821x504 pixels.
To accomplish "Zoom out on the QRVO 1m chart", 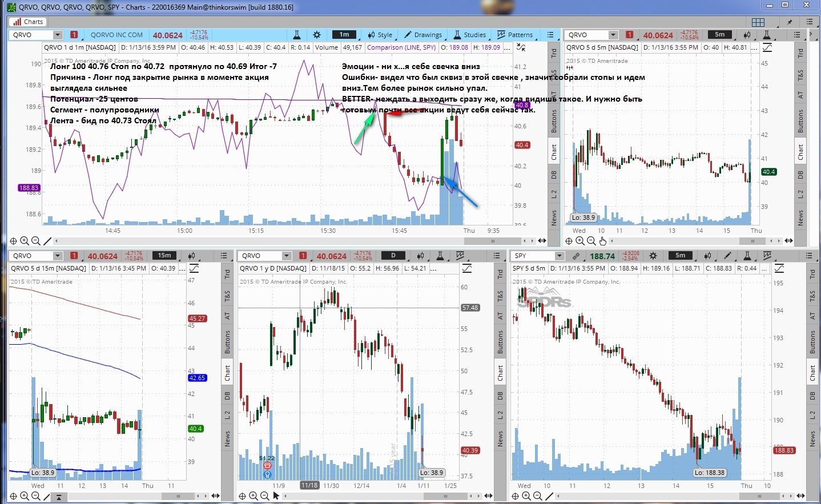I will click(35, 241).
